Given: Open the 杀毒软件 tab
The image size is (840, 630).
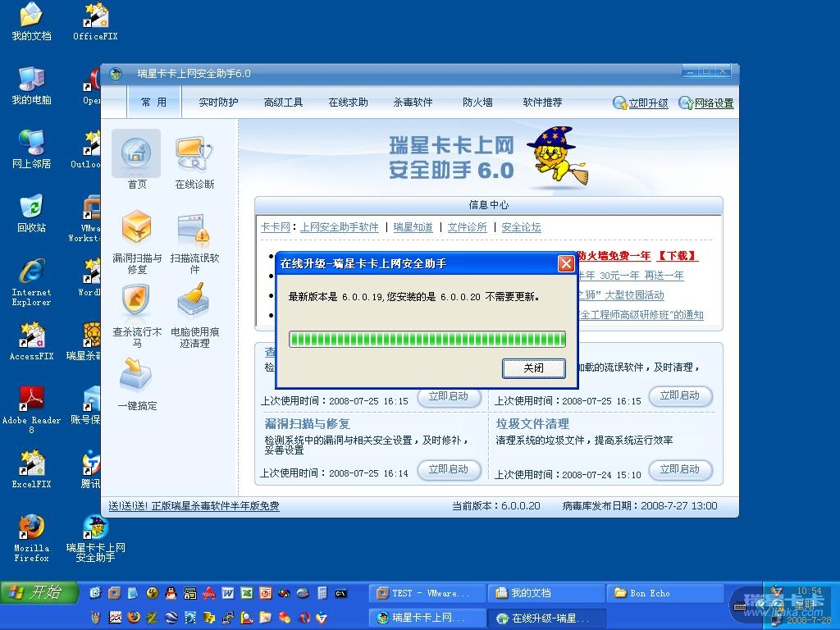Looking at the screenshot, I should (x=413, y=103).
